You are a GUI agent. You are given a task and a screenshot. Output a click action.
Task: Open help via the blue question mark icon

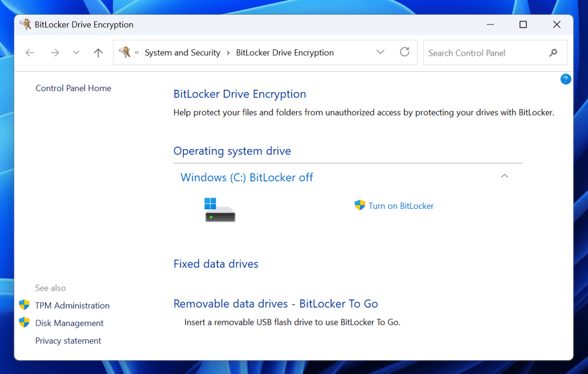tap(566, 79)
